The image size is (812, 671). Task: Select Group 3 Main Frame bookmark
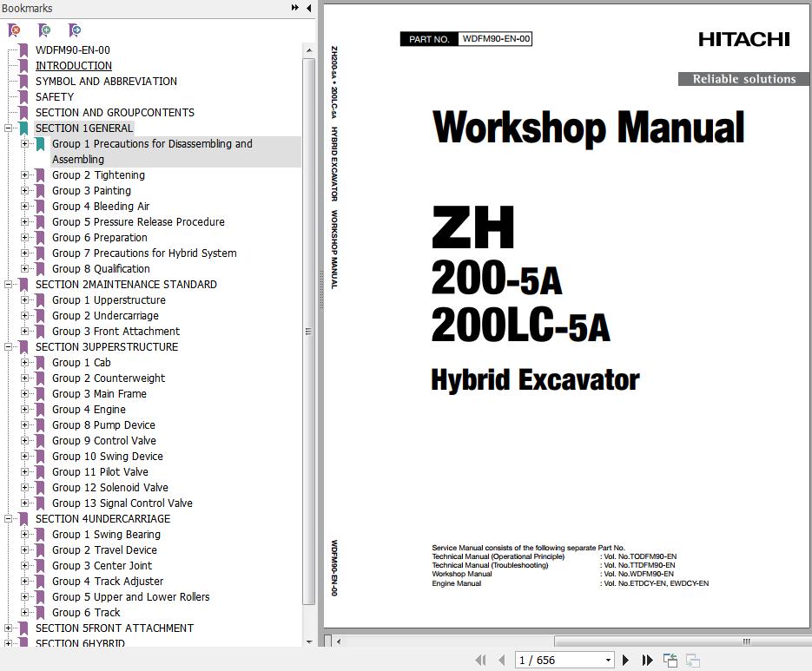coord(99,394)
